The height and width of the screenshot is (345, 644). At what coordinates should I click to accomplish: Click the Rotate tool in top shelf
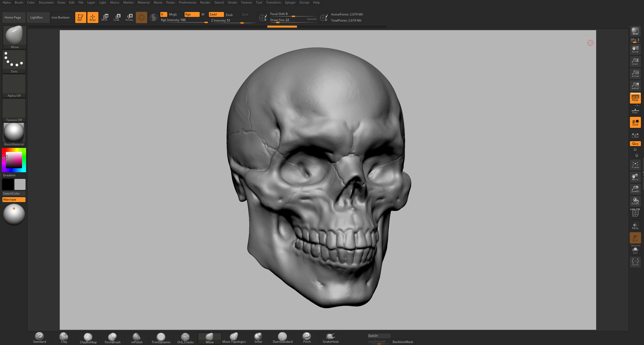pyautogui.click(x=129, y=17)
